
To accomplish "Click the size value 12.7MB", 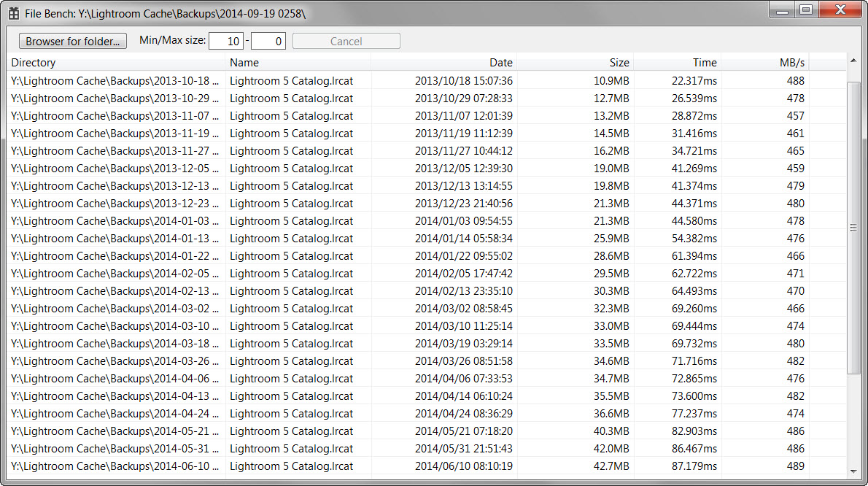I will tap(611, 99).
